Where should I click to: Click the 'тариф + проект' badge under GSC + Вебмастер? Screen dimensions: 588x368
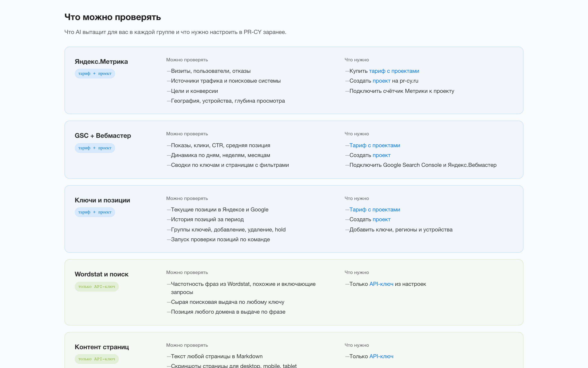coord(95,148)
